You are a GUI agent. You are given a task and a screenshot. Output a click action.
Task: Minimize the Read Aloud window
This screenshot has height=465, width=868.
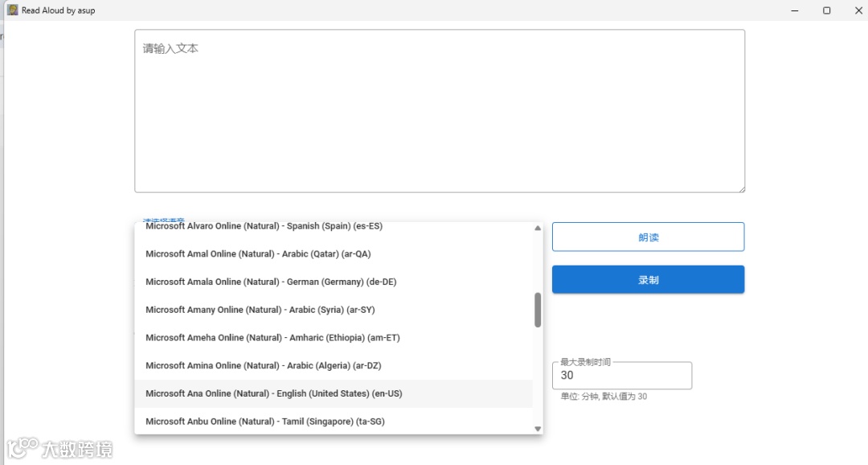point(795,10)
